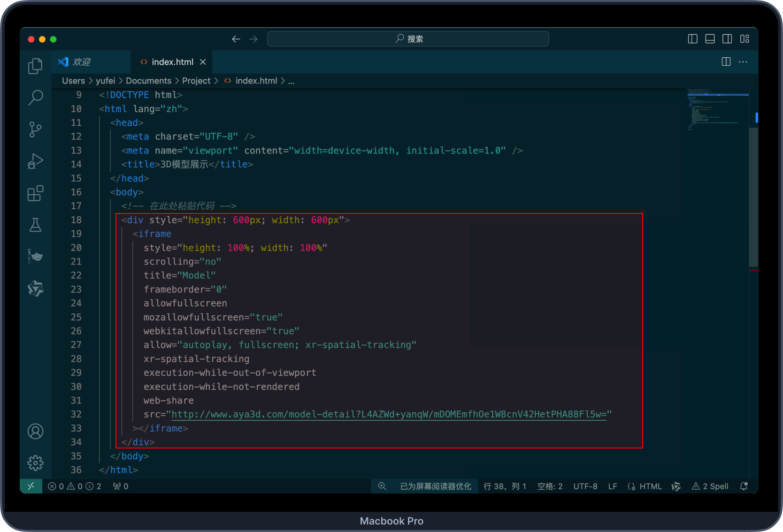
Task: Open the Search view in activity bar
Action: click(35, 98)
